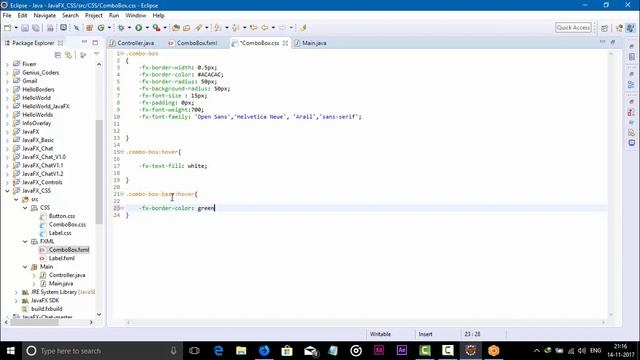
Task: Close the Package Explorer view tab
Action: click(x=60, y=43)
